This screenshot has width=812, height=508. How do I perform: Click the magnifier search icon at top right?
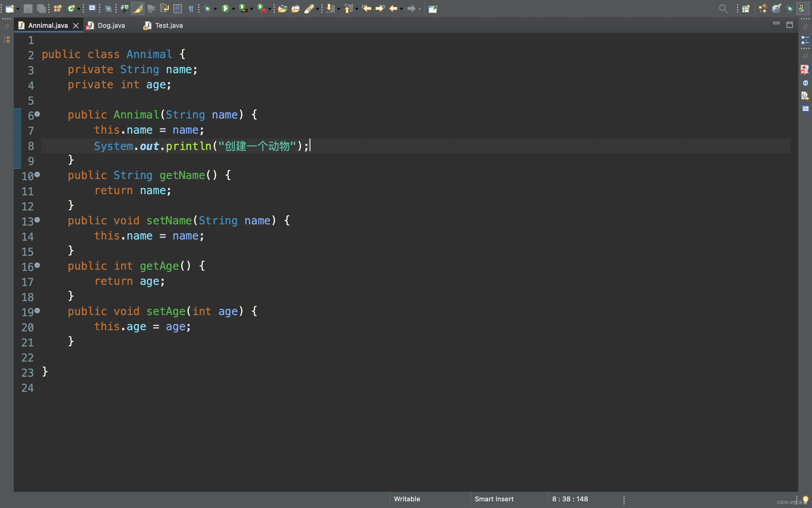[723, 9]
